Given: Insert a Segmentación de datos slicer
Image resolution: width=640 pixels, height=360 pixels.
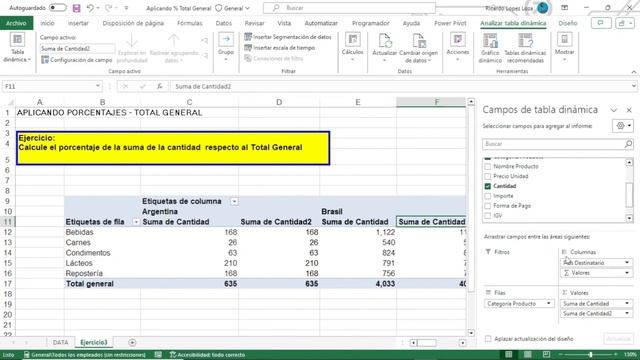Looking at the screenshot, I should [x=288, y=37].
